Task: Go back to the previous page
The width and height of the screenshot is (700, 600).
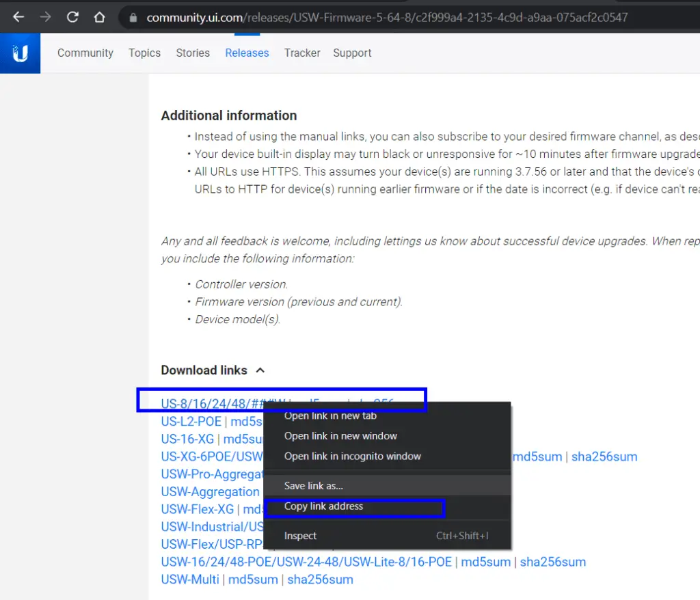Action: (x=18, y=17)
